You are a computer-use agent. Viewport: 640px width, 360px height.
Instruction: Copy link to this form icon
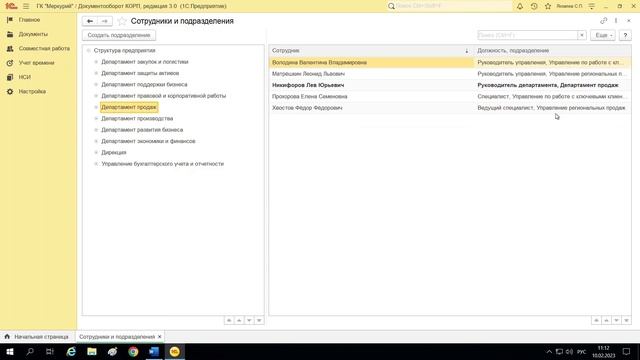point(603,21)
